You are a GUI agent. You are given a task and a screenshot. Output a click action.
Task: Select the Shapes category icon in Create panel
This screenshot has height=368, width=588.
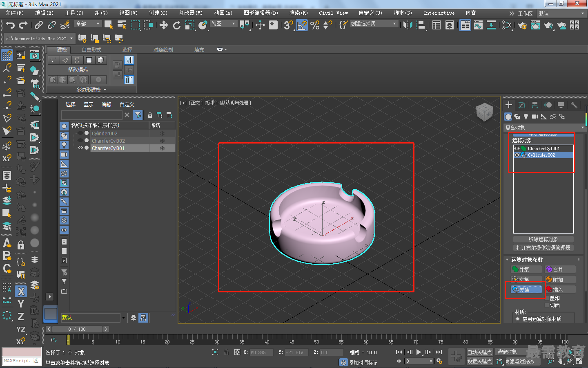(517, 117)
